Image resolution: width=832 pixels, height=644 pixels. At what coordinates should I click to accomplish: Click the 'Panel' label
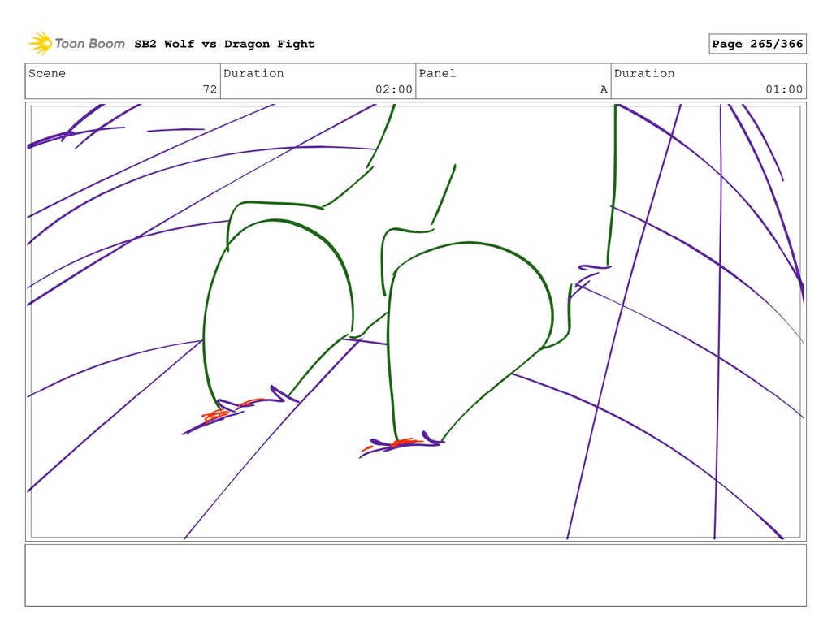click(x=437, y=73)
